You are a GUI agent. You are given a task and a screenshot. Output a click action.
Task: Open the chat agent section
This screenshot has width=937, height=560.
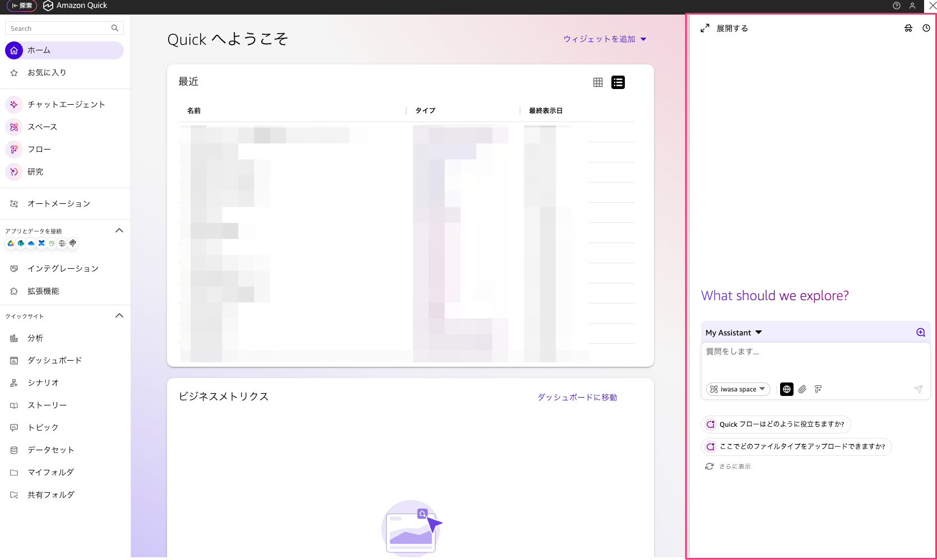coord(66,104)
